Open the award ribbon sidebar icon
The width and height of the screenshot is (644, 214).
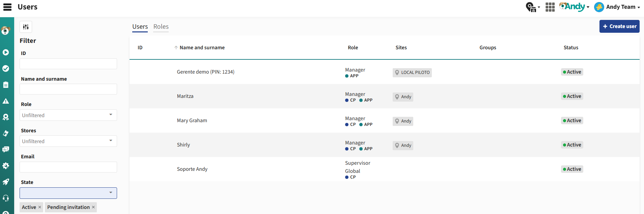6,117
